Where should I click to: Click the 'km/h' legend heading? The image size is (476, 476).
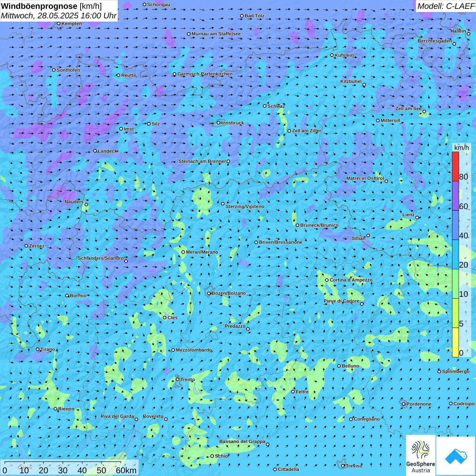[462, 148]
